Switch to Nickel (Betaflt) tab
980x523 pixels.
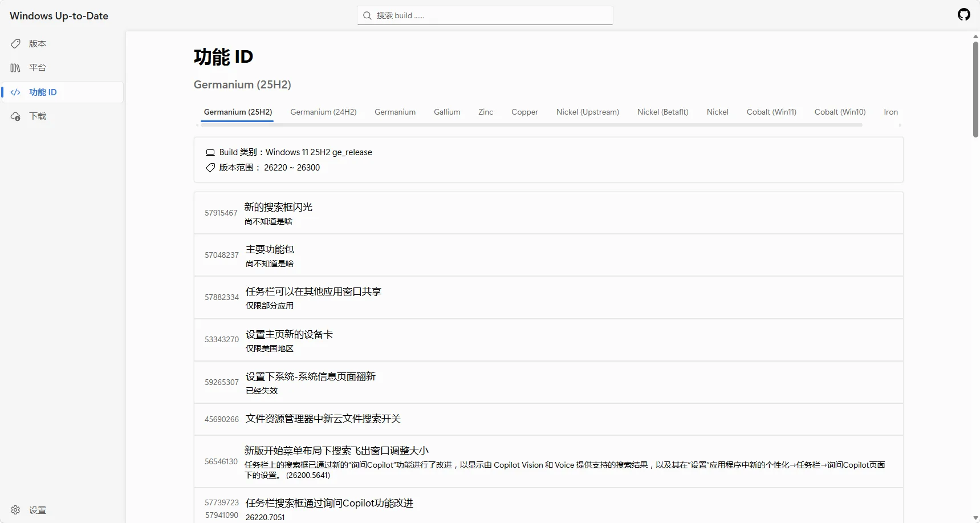tap(663, 112)
